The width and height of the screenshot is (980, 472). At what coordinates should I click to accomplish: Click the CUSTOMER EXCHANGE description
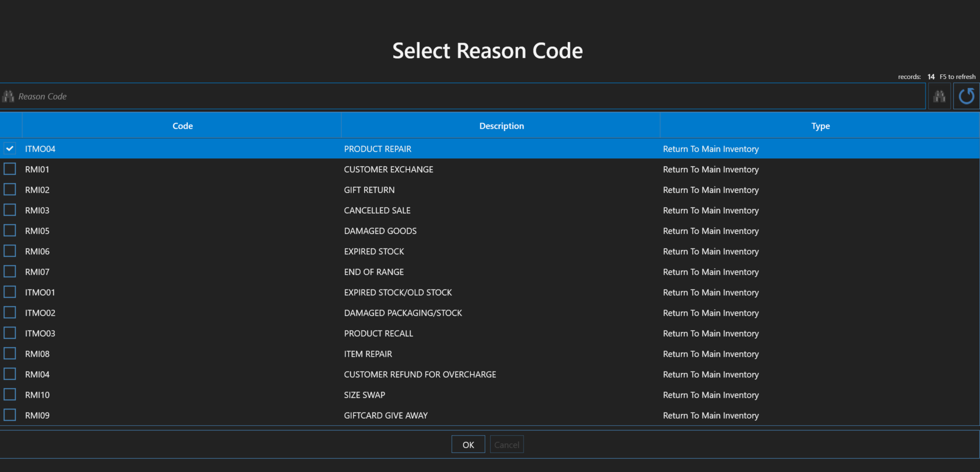389,169
